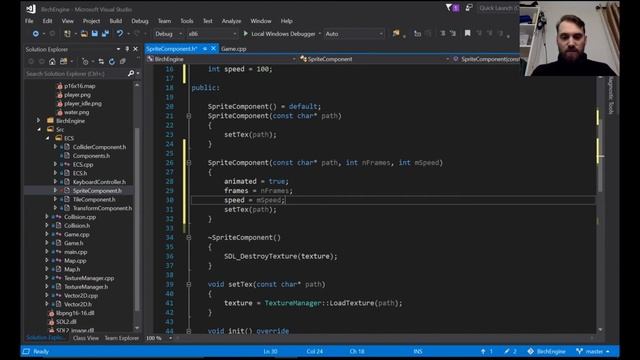640x360 pixels.
Task: Click Solution Explorer Refresh icon
Action: tap(112, 62)
